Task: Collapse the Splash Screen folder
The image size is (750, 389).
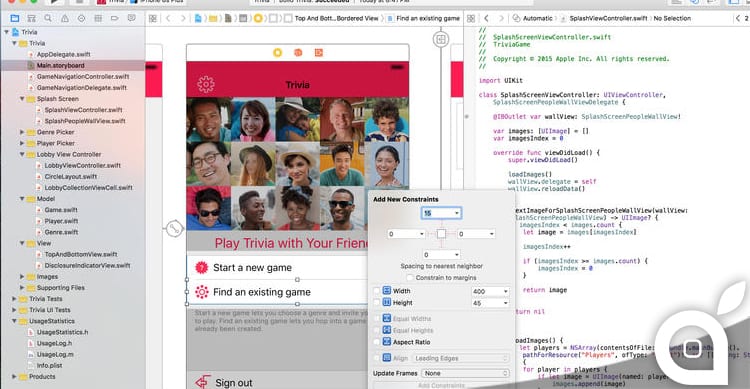Action: (x=22, y=99)
